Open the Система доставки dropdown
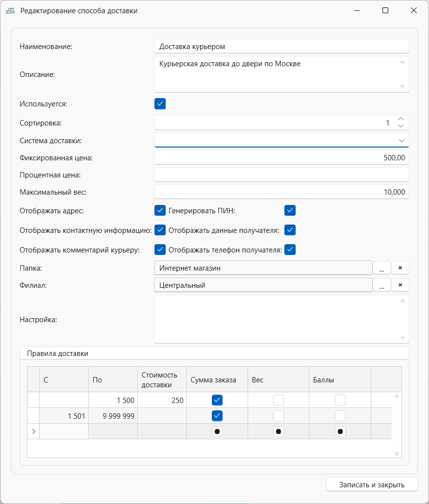The height and width of the screenshot is (504, 429). pyautogui.click(x=403, y=140)
